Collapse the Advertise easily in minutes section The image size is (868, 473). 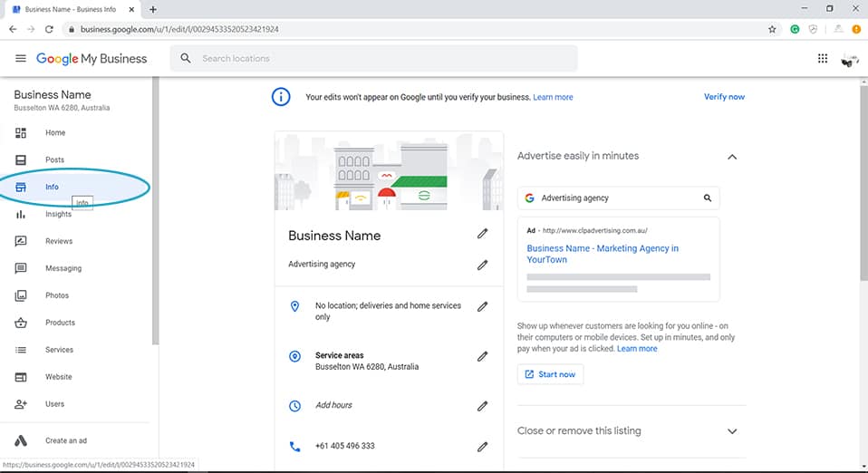pos(732,158)
